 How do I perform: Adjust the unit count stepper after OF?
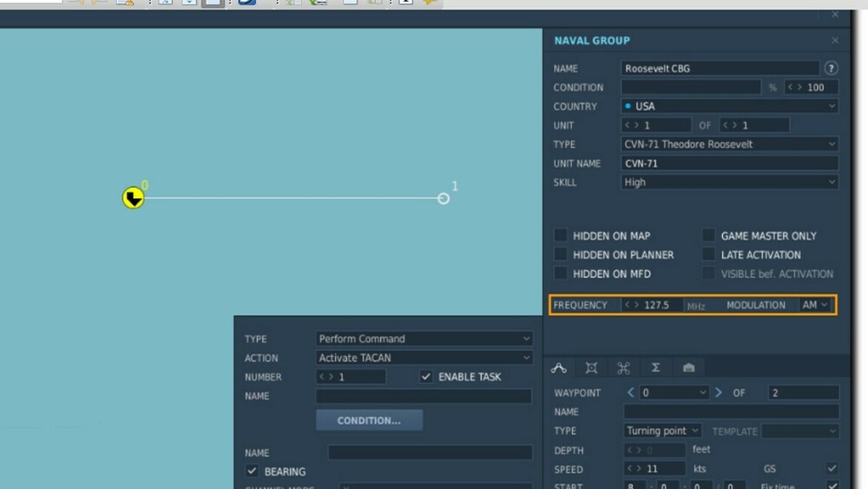[730, 125]
